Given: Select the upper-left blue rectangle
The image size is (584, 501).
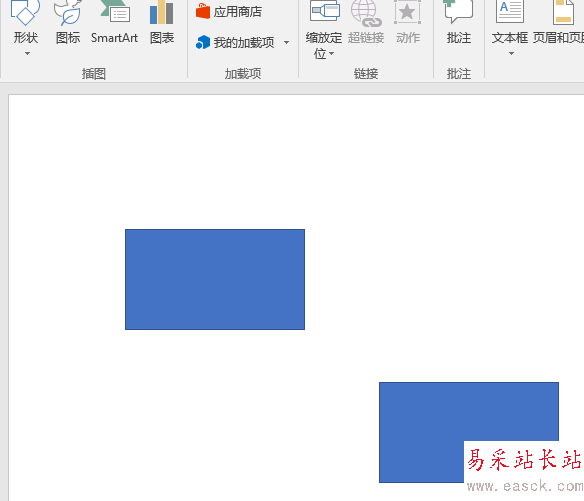Looking at the screenshot, I should (x=215, y=279).
